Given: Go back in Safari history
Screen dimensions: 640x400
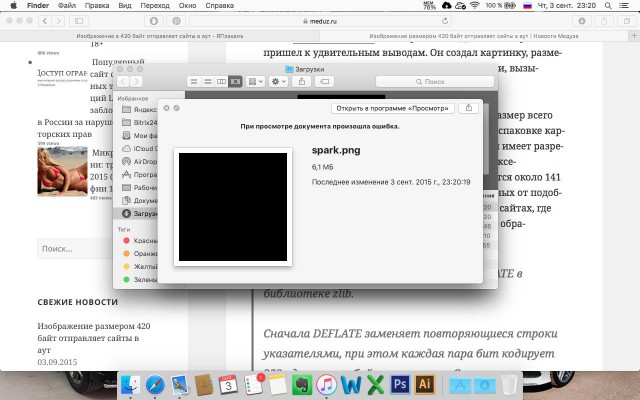Looking at the screenshot, I should [45, 21].
